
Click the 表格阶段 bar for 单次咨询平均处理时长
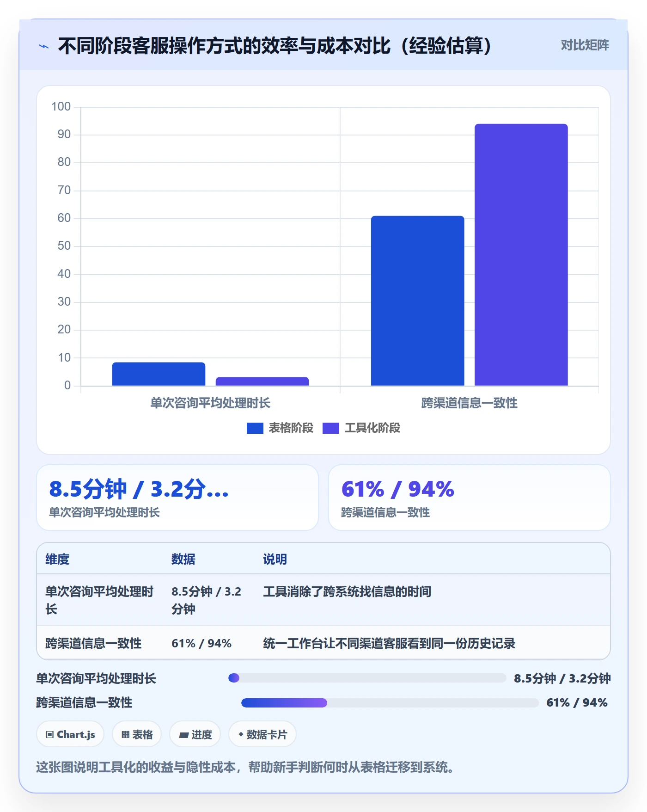click(159, 374)
